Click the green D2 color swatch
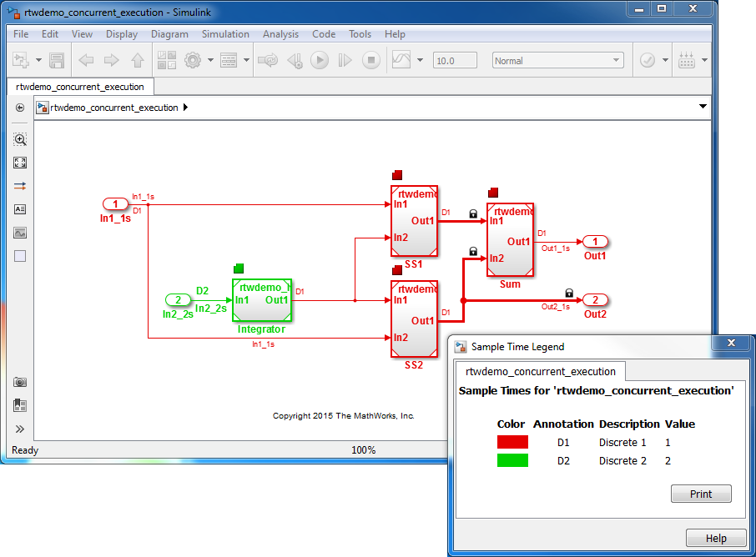756x557 pixels. coord(512,460)
